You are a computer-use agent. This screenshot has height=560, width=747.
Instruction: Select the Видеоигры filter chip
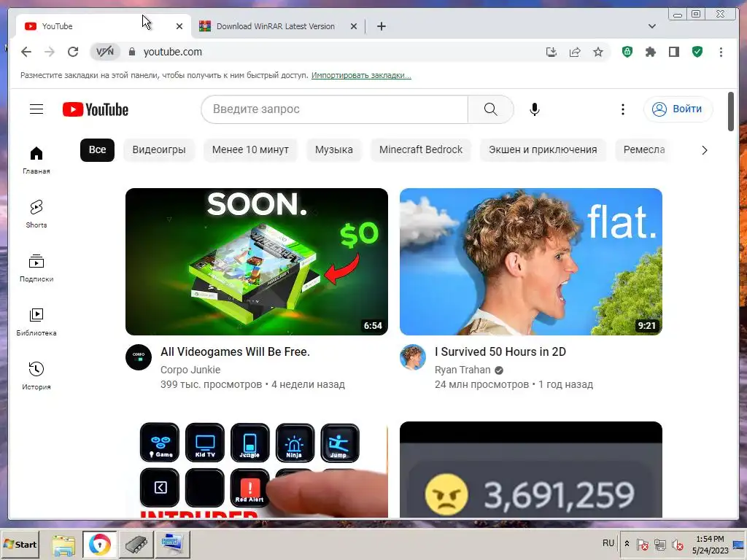click(x=159, y=150)
